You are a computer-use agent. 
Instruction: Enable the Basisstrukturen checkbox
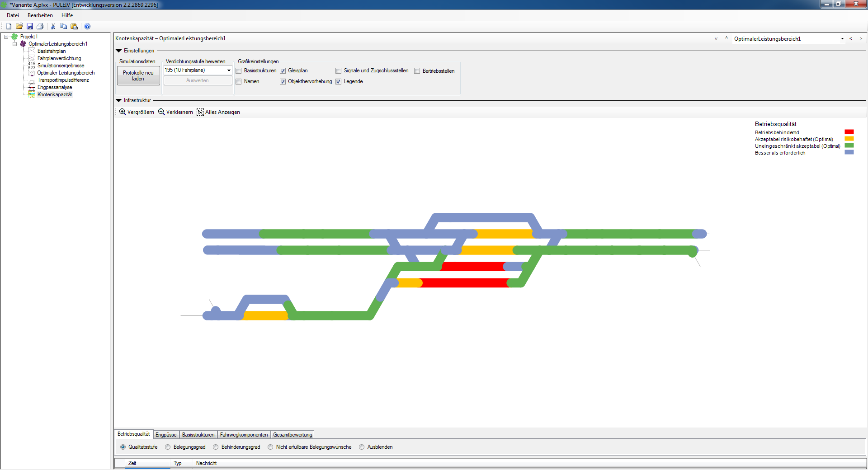pos(239,71)
